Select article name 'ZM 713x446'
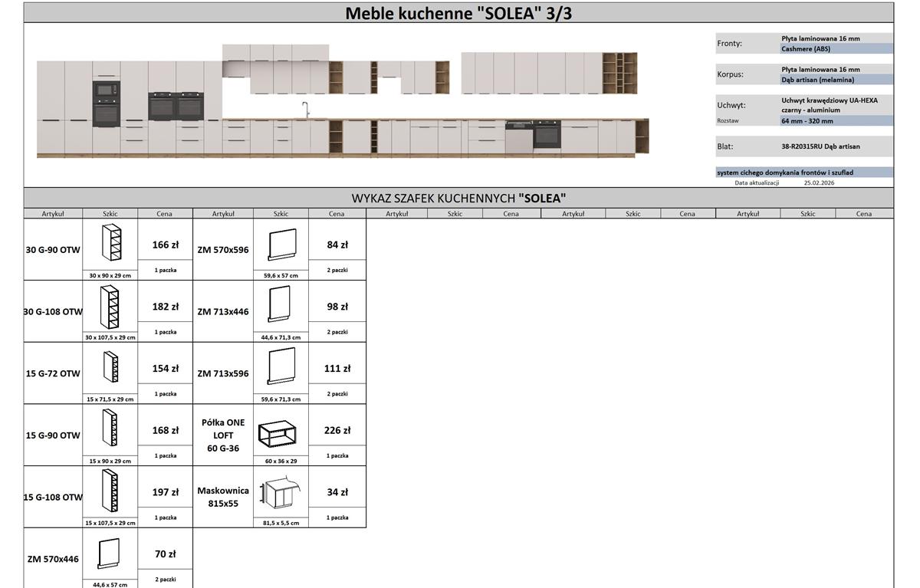The image size is (920, 588). [223, 312]
